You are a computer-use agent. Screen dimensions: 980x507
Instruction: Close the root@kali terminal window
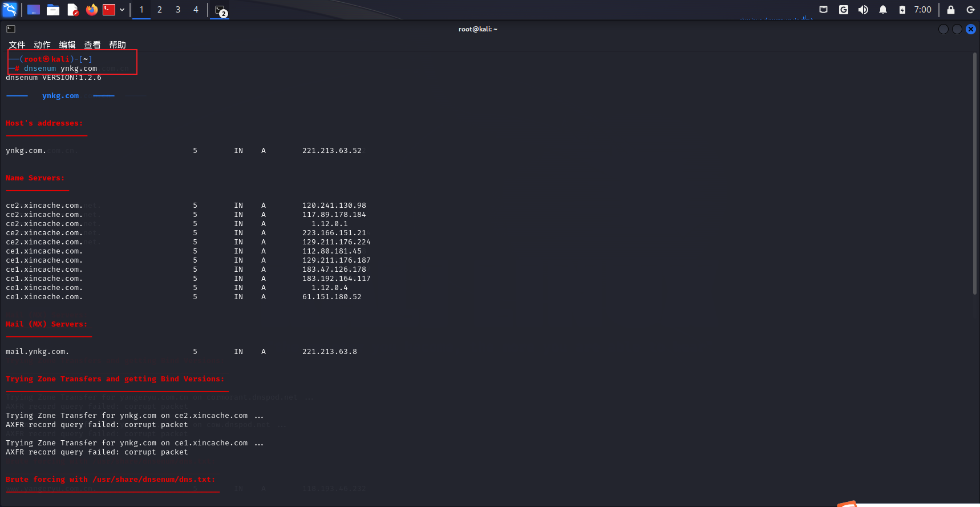(x=971, y=29)
